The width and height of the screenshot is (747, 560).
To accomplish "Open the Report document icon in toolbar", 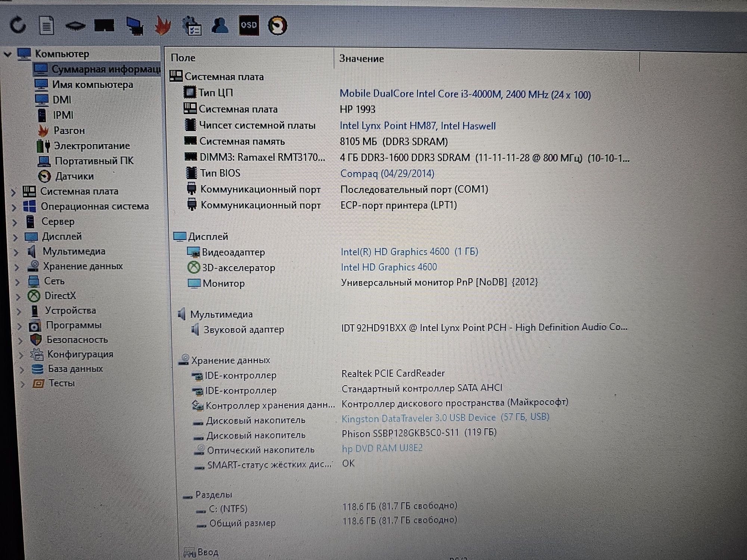I will click(x=47, y=26).
